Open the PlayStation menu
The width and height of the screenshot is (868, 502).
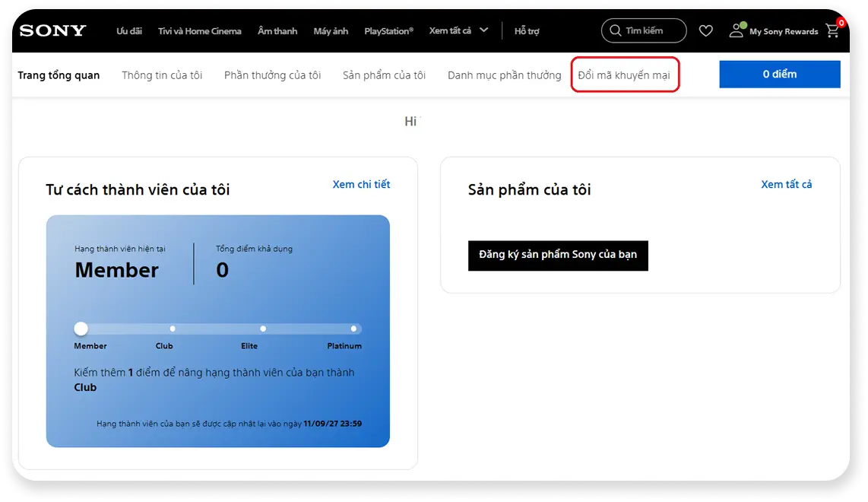(x=388, y=31)
